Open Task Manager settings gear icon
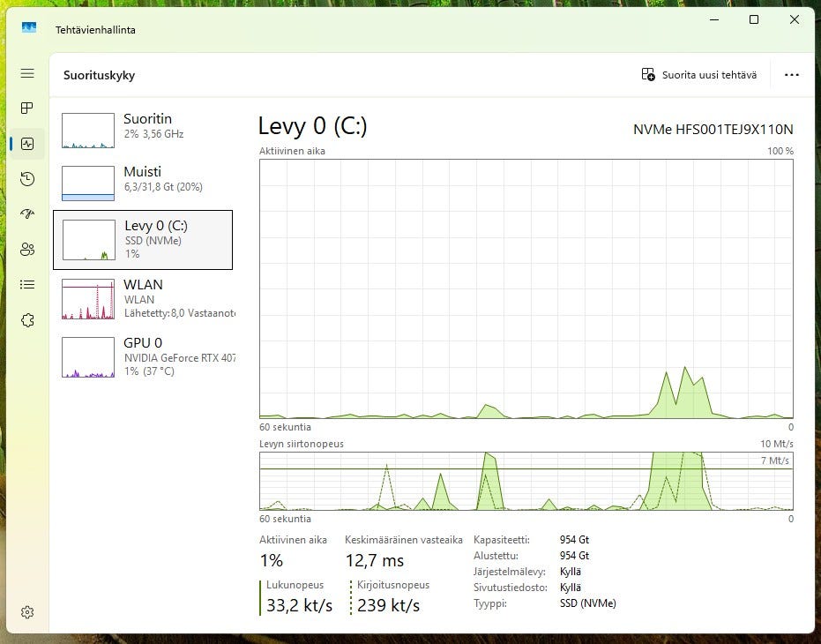Screen dimensions: 821x644 [x=27, y=612]
